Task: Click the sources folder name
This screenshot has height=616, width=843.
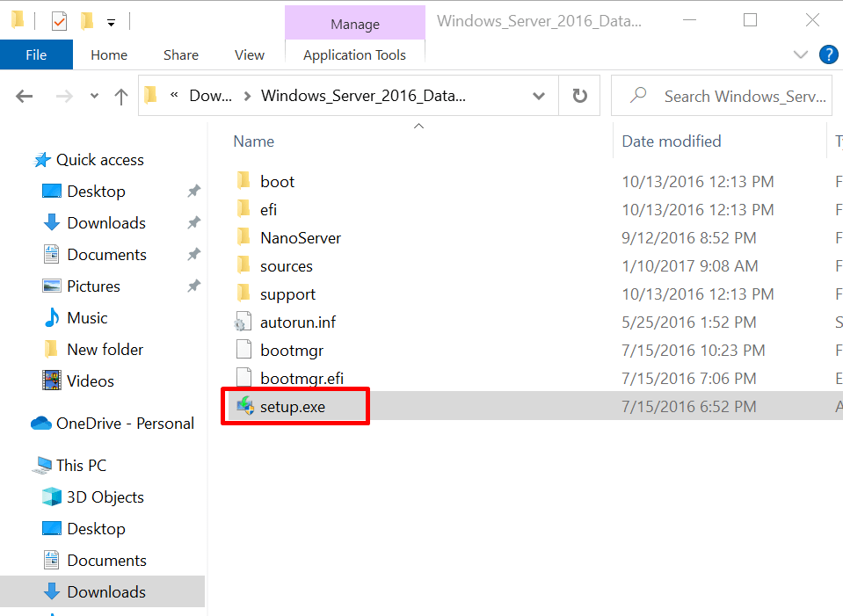Action: click(286, 266)
